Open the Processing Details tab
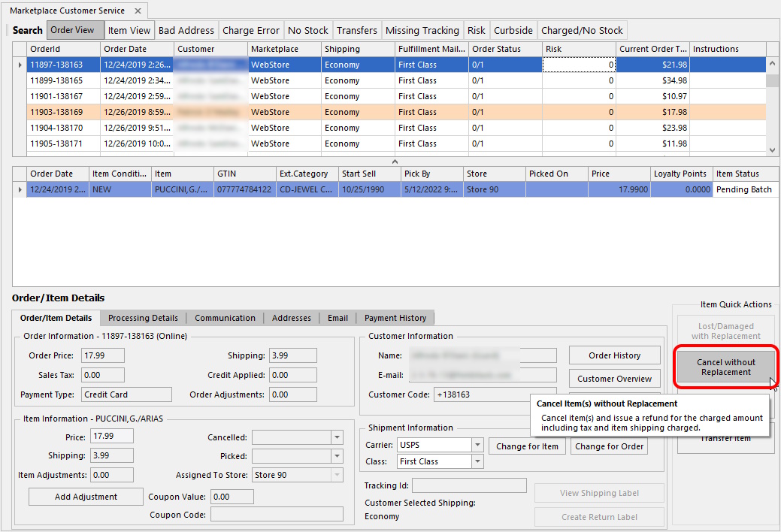This screenshot has height=532, width=781. (x=143, y=318)
